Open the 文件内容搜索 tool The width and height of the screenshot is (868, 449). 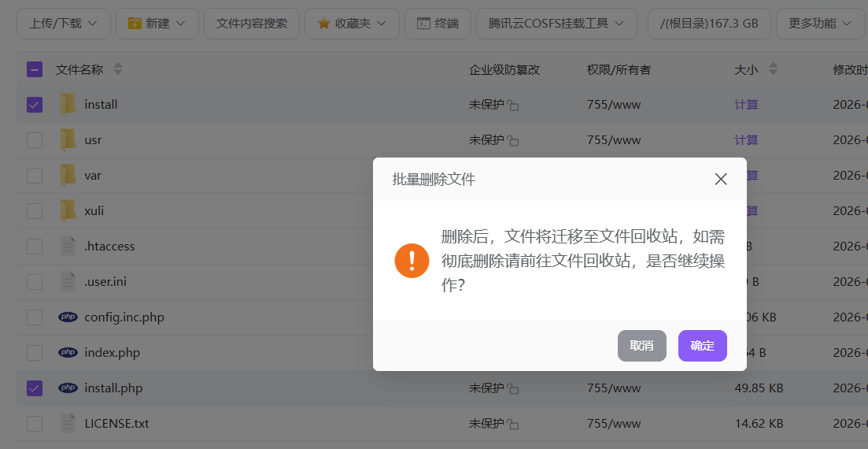click(x=252, y=24)
